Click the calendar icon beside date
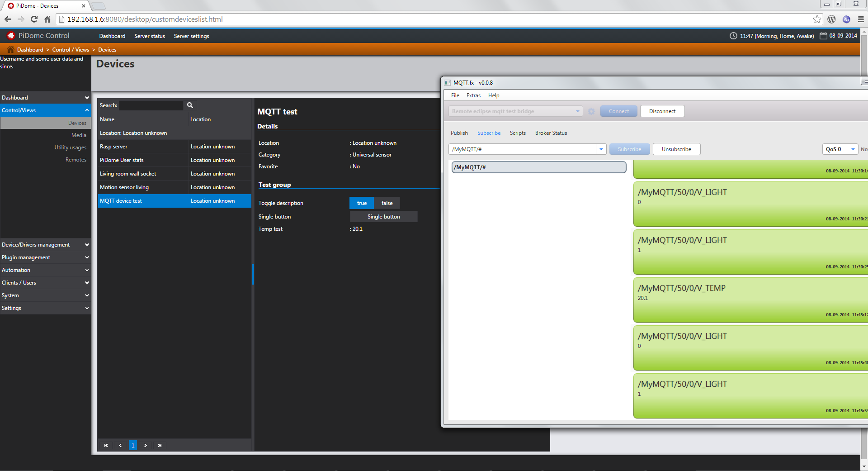This screenshot has height=471, width=868. click(823, 36)
